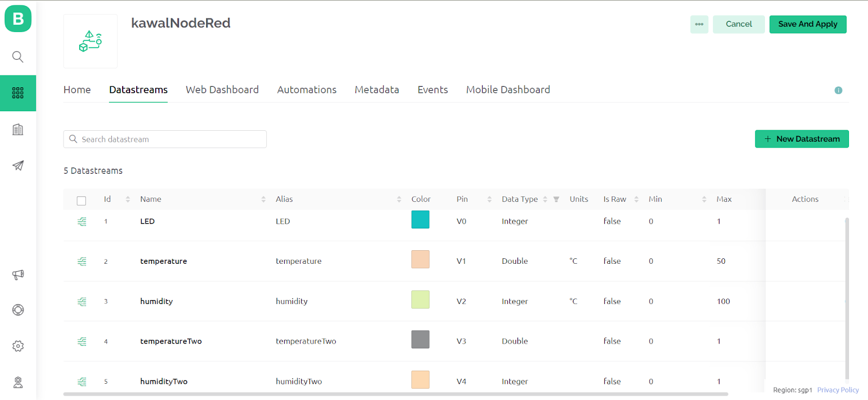Click Save And Apply button
868x400 pixels.
click(x=808, y=24)
